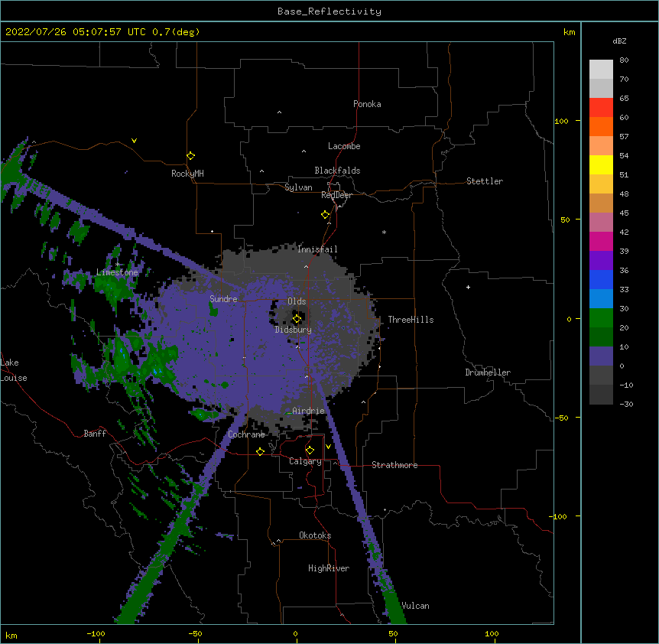This screenshot has height=644, width=659.
Task: Click the Lacombe city label
Action: [344, 146]
